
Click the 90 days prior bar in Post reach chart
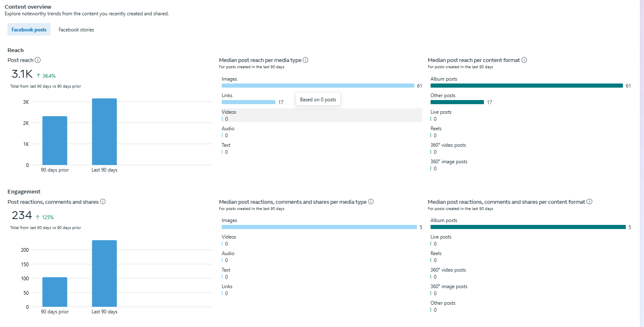point(55,141)
